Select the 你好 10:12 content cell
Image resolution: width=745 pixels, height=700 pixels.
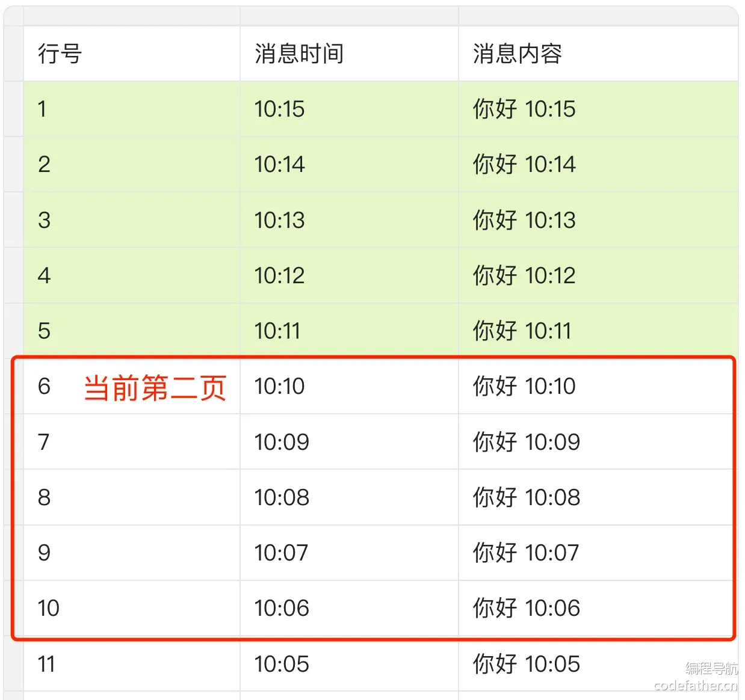(598, 275)
